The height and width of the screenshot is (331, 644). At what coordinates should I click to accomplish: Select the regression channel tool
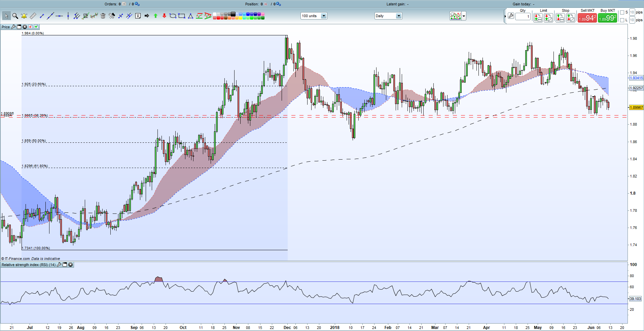94,15
